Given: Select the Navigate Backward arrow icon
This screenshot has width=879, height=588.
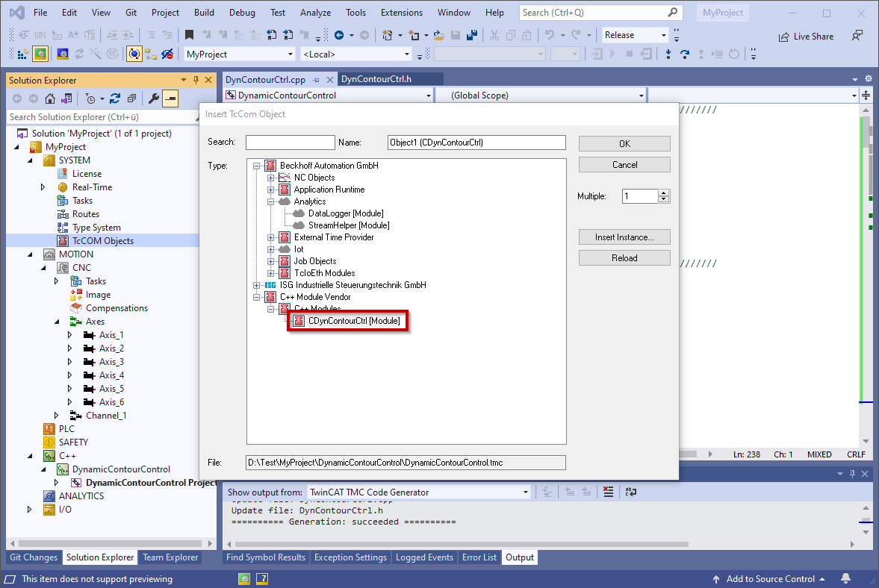Looking at the screenshot, I should (x=340, y=35).
